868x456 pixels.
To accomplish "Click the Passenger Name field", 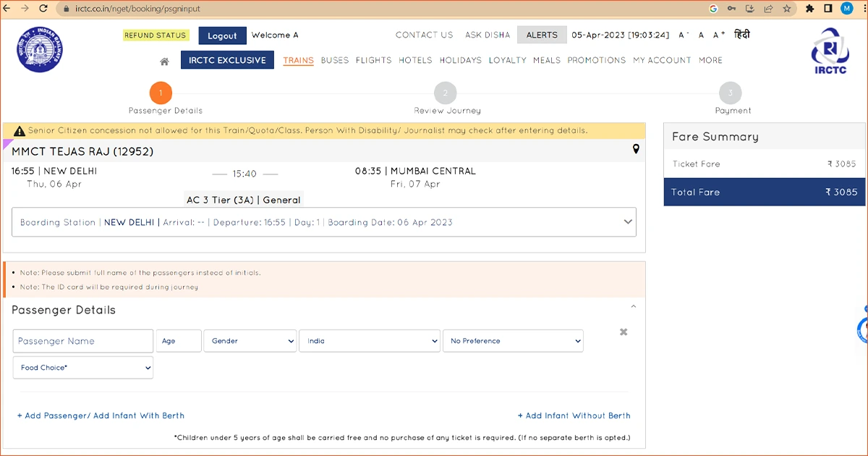I will [x=83, y=341].
